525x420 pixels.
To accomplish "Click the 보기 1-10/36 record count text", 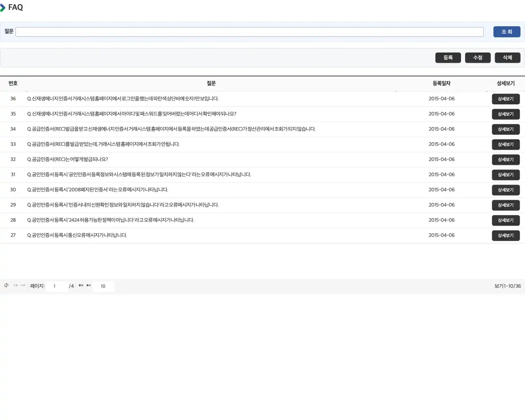I will click(x=507, y=286).
